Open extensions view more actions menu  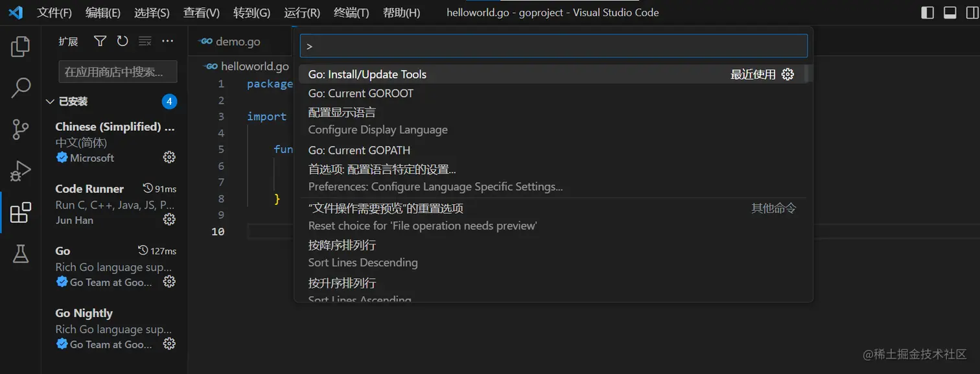(168, 41)
